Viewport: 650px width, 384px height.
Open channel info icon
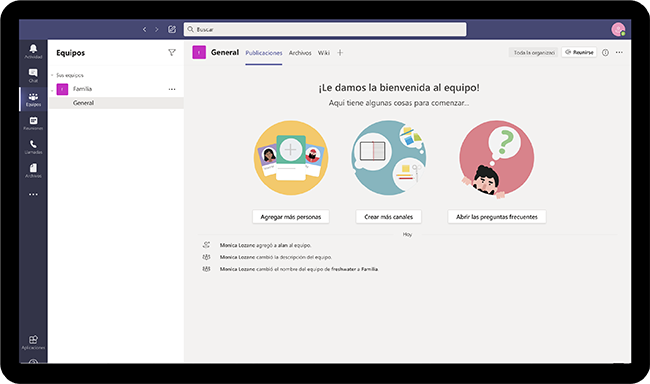pyautogui.click(x=605, y=53)
